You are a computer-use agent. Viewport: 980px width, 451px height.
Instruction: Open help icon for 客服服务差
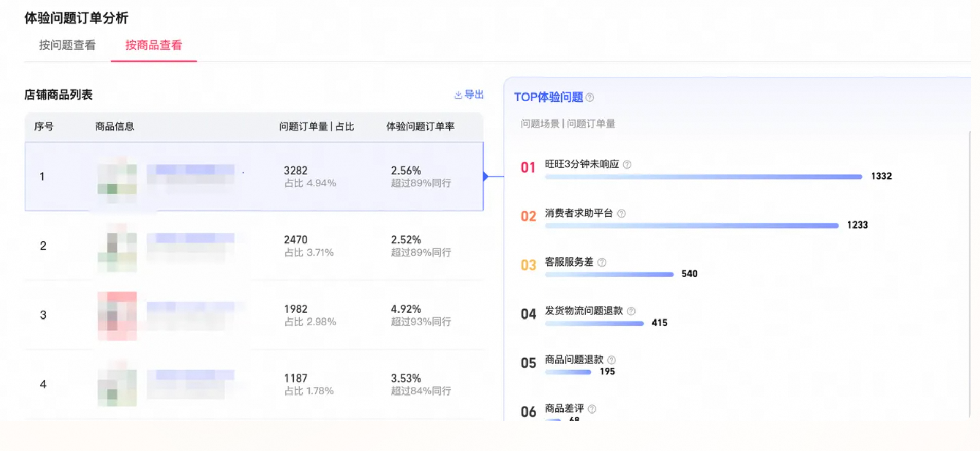[602, 262]
